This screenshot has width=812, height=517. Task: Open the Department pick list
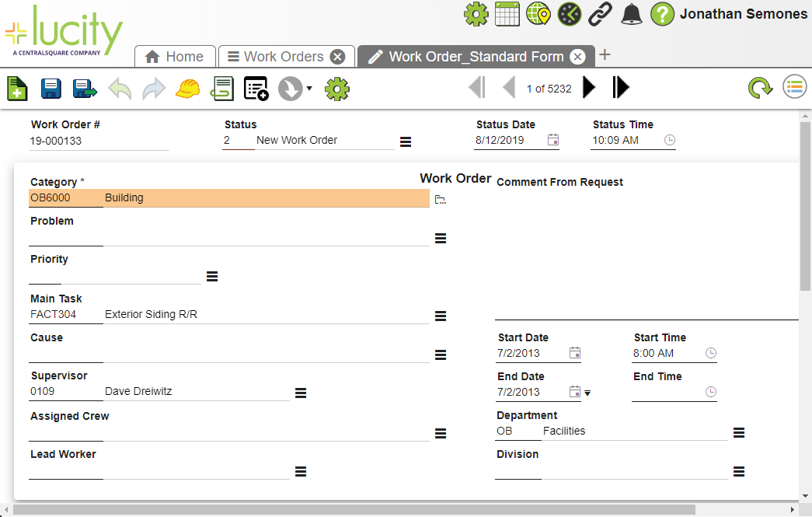739,432
